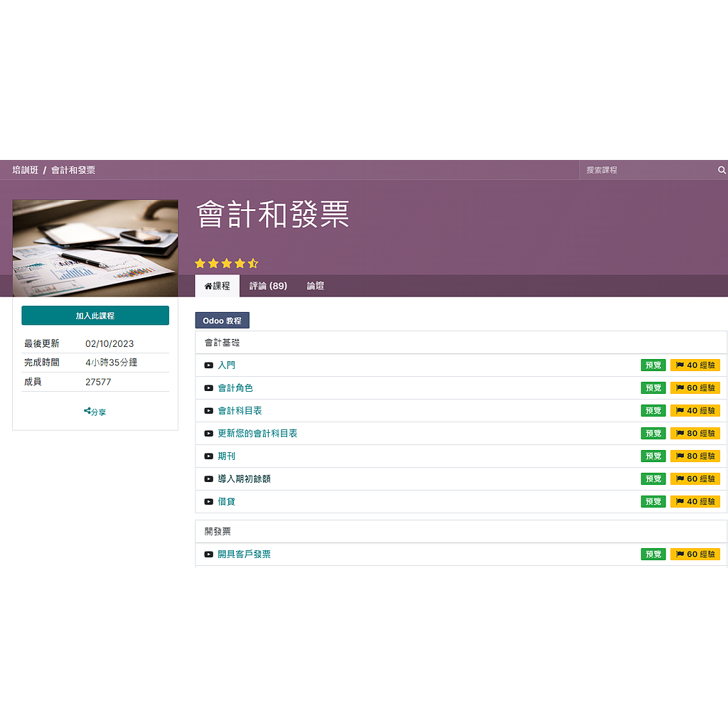The width and height of the screenshot is (728, 728).
Task: Go to 培訓班 breadcrumb
Action: [x=25, y=171]
